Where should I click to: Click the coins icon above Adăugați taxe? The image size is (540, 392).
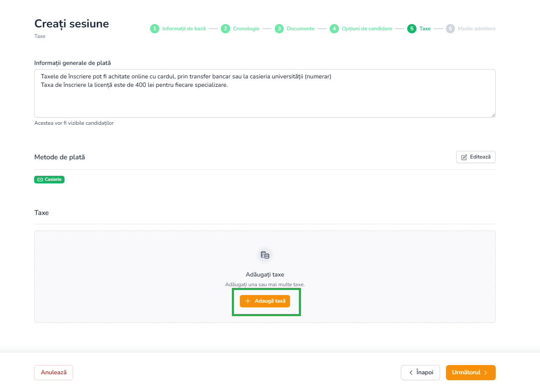point(265,255)
